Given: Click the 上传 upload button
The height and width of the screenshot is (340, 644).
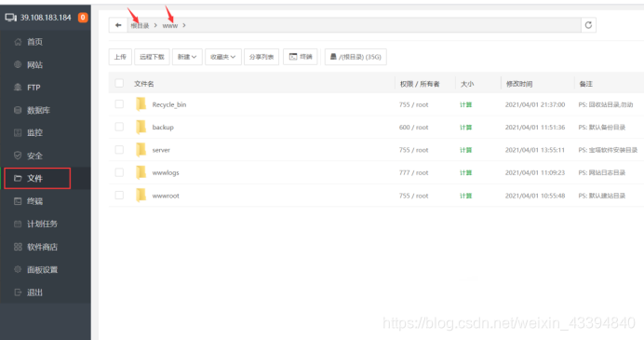Looking at the screenshot, I should [120, 57].
